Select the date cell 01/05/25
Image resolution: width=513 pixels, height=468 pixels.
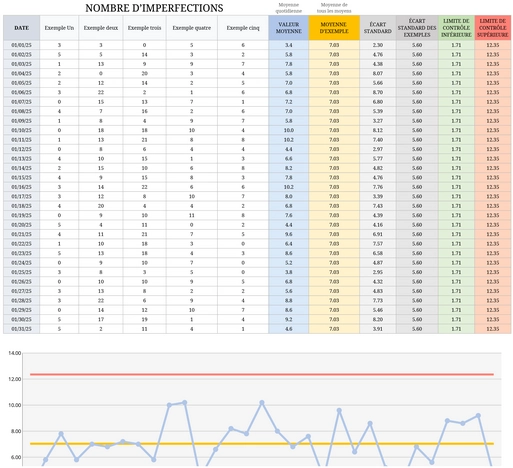pos(21,83)
